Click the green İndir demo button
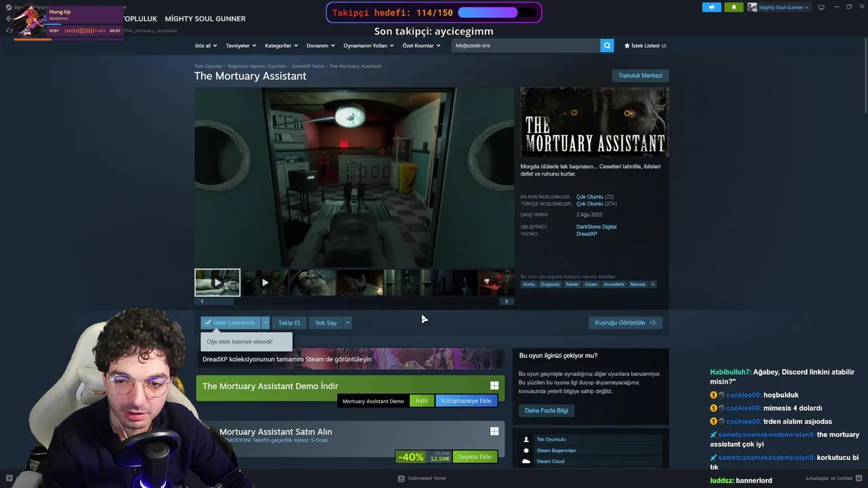The image size is (868, 488). pyautogui.click(x=422, y=401)
